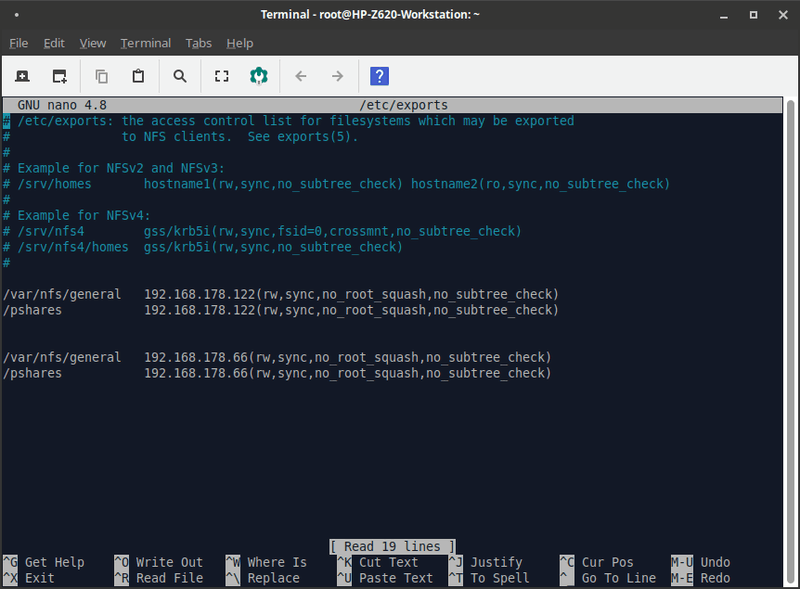Click '^U Paste Text' shortcut label

[385, 578]
